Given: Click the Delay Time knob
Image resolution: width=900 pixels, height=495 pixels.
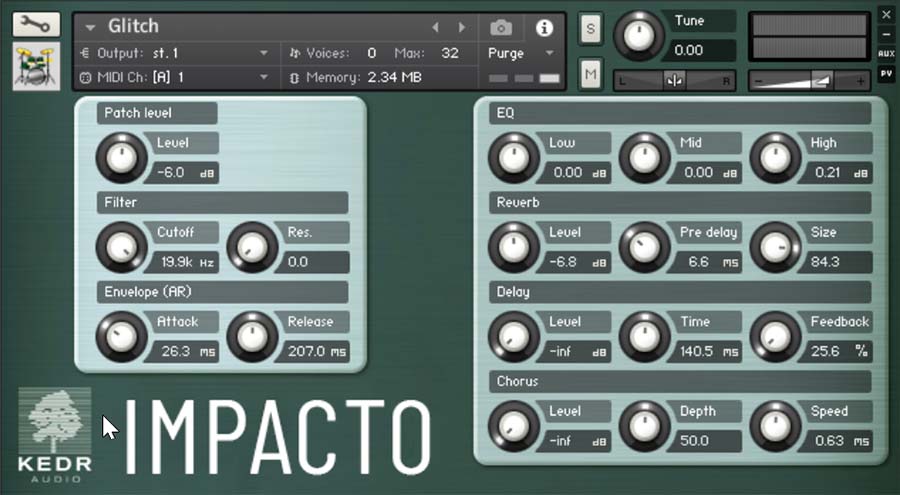Looking at the screenshot, I should 645,337.
